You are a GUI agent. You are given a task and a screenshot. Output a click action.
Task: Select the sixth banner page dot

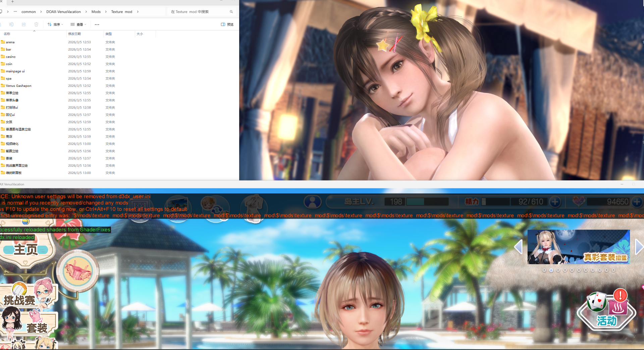pyautogui.click(x=579, y=270)
